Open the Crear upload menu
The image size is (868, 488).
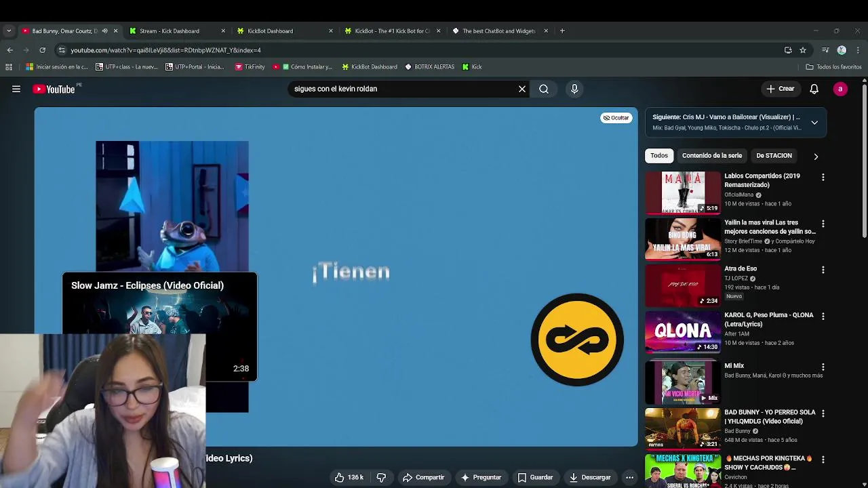(x=780, y=89)
